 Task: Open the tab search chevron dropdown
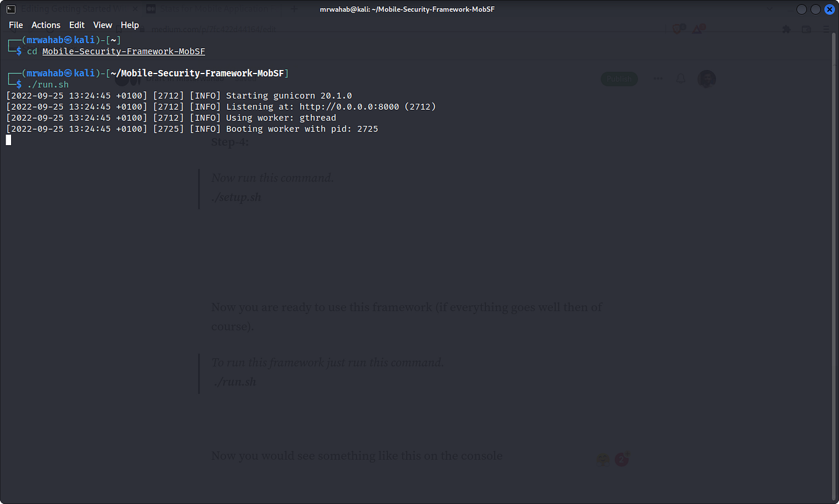[770, 9]
